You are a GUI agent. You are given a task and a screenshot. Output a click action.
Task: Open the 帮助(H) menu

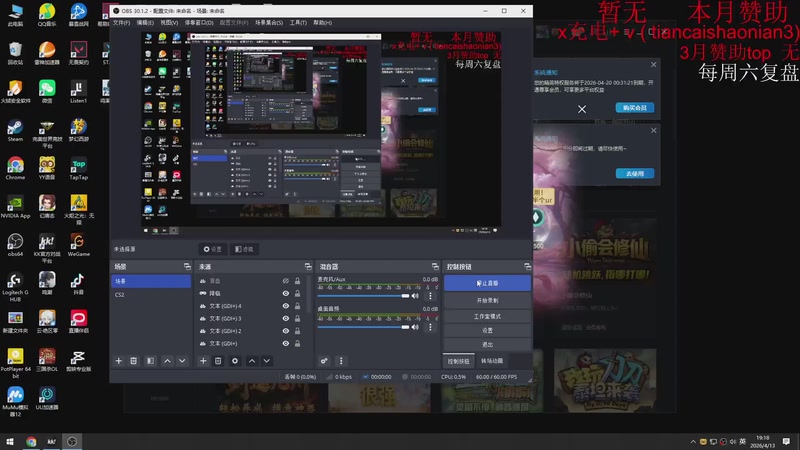click(322, 22)
